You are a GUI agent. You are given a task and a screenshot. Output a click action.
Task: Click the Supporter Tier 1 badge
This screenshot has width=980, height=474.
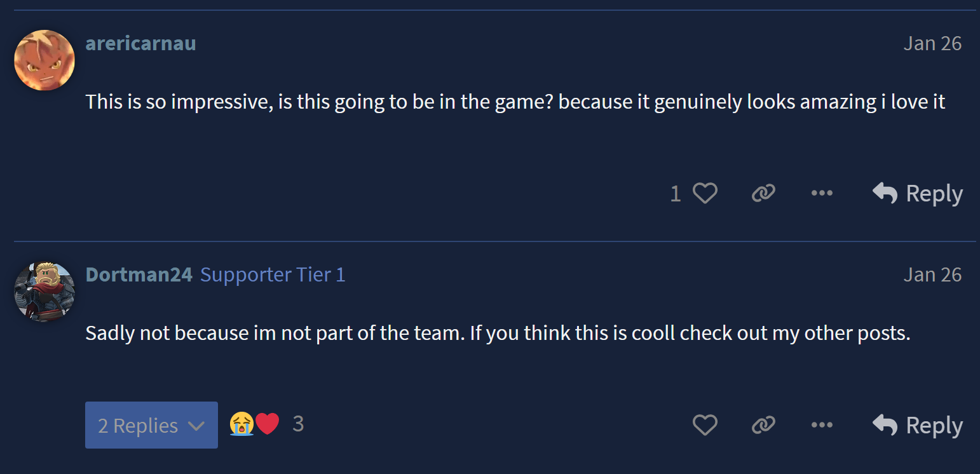tap(273, 274)
